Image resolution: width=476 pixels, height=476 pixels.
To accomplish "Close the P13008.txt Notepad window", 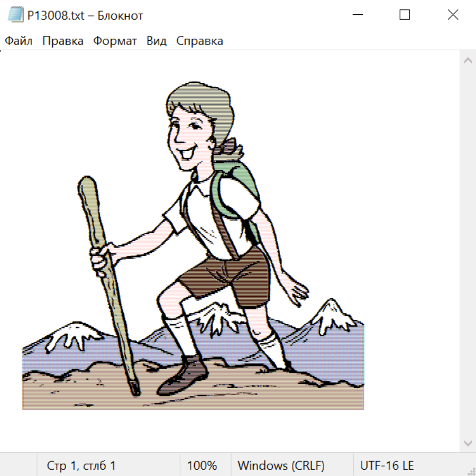I will [x=453, y=15].
